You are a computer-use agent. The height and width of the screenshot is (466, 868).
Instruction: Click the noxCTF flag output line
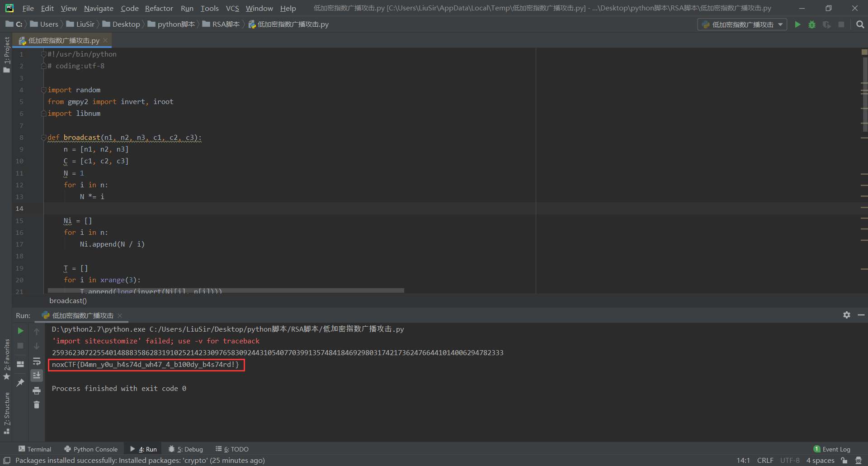tap(146, 365)
